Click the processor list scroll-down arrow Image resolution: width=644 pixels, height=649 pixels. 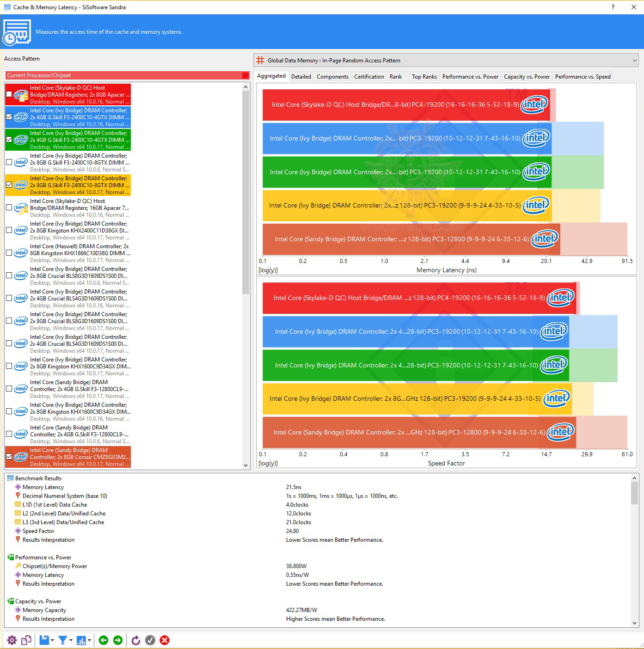(x=245, y=465)
